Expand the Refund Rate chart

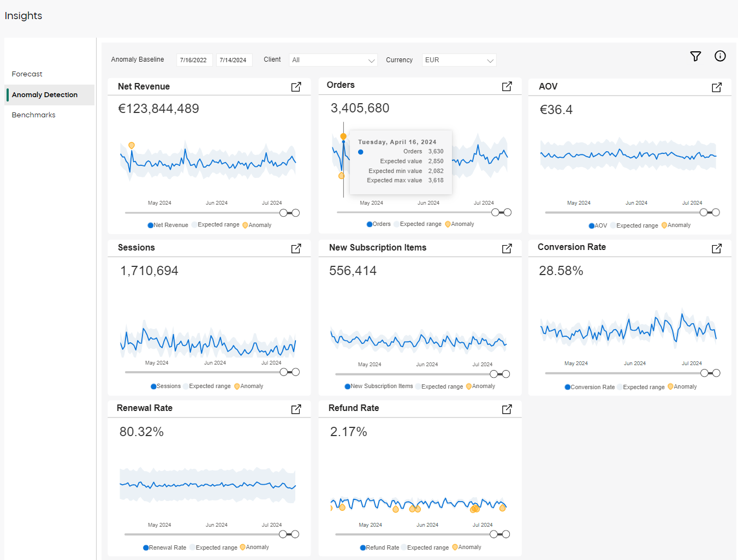coord(507,409)
